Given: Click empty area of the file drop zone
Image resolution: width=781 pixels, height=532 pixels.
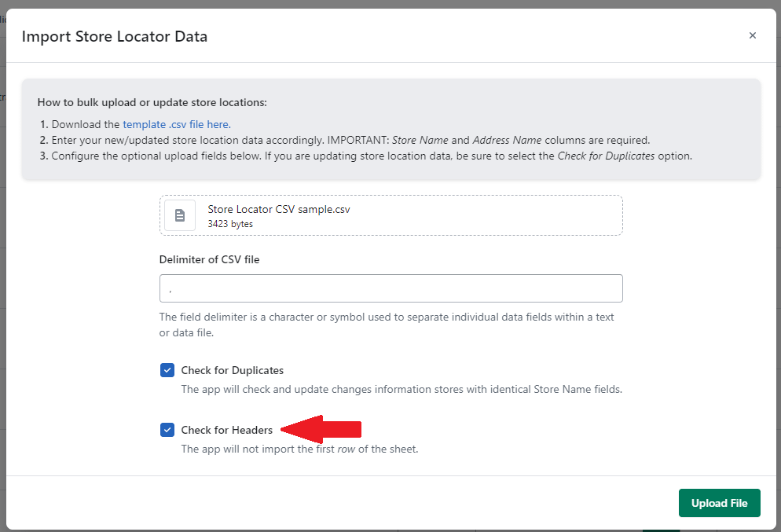Looking at the screenshot, I should (x=487, y=215).
